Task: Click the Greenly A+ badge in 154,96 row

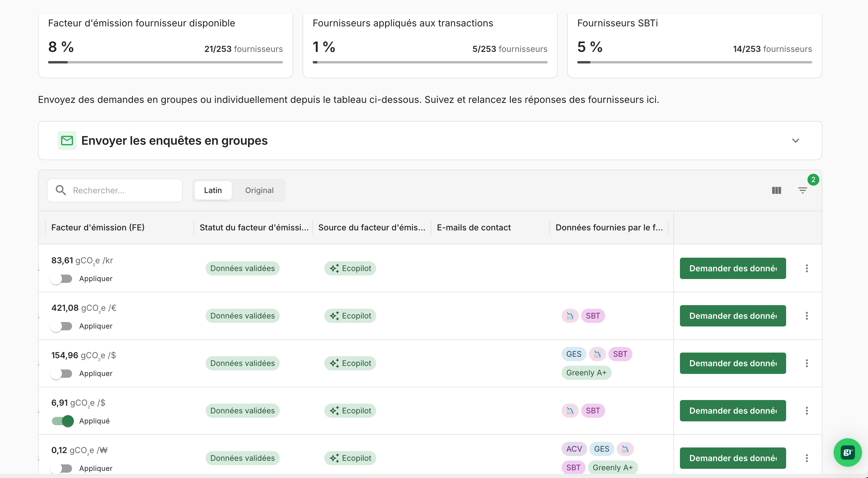Action: (586, 373)
